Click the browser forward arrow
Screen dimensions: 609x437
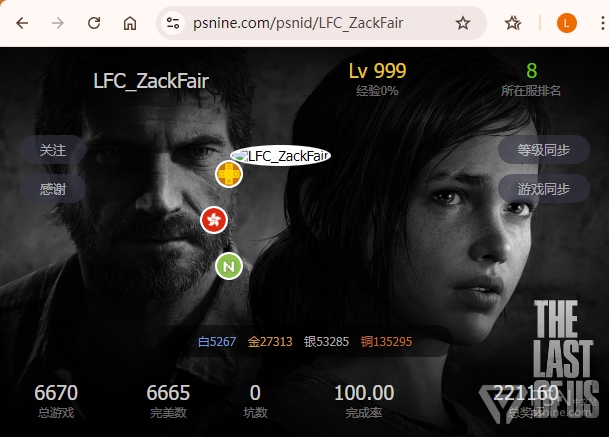click(x=58, y=23)
